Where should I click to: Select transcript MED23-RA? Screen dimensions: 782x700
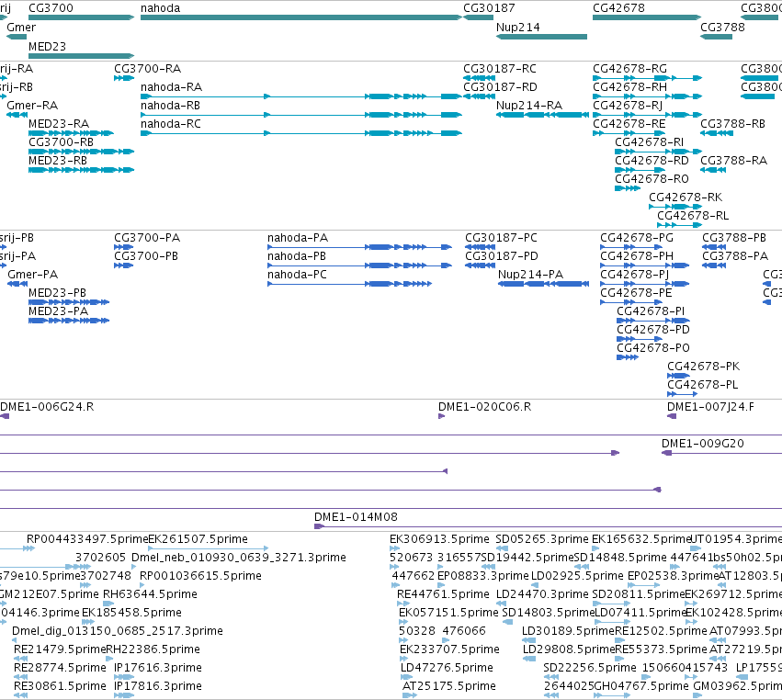tap(71, 133)
